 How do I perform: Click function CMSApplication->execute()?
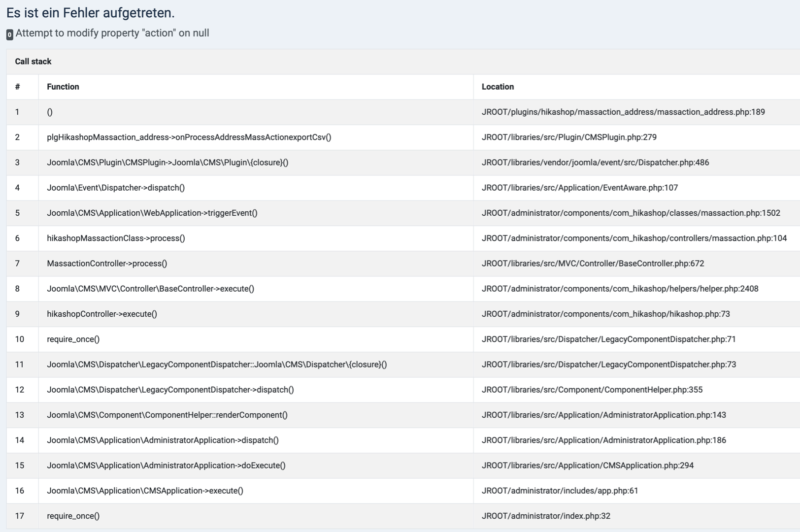[x=145, y=491]
